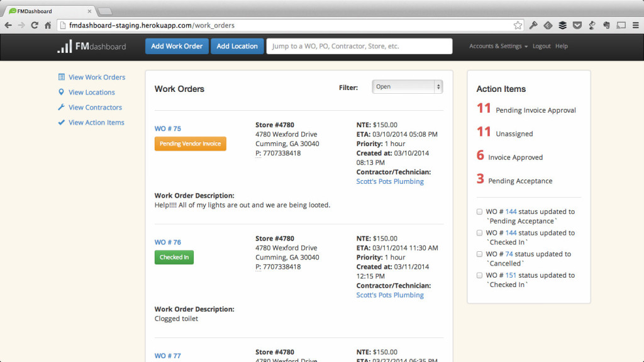This screenshot has height=362, width=644.
Task: Reload the page with the refresh icon
Action: tap(35, 26)
